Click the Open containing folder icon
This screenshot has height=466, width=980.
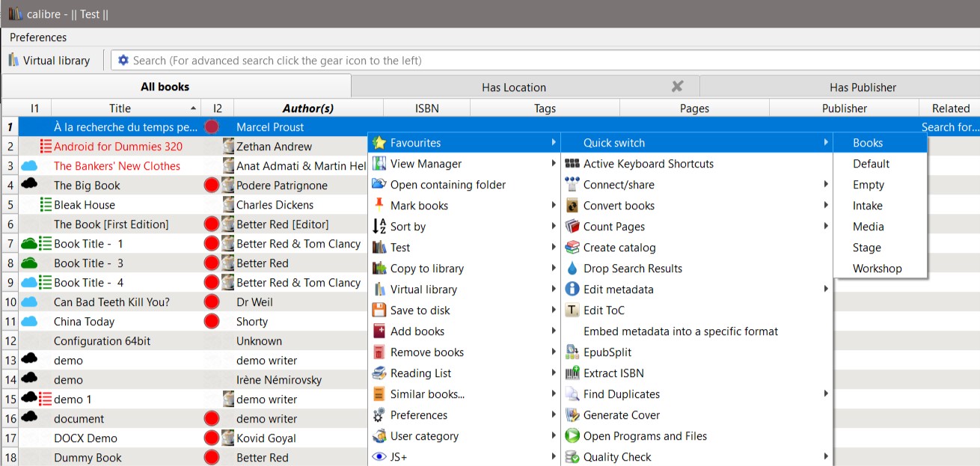pos(379,185)
